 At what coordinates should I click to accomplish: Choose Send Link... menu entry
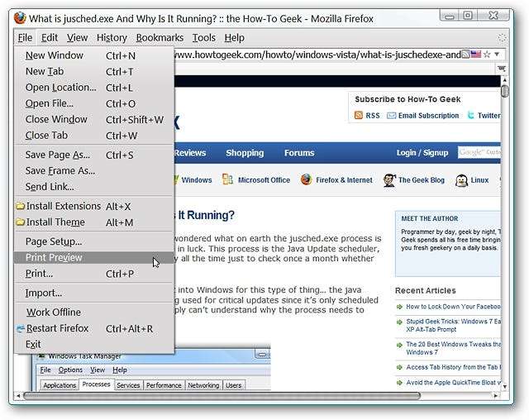point(94,187)
